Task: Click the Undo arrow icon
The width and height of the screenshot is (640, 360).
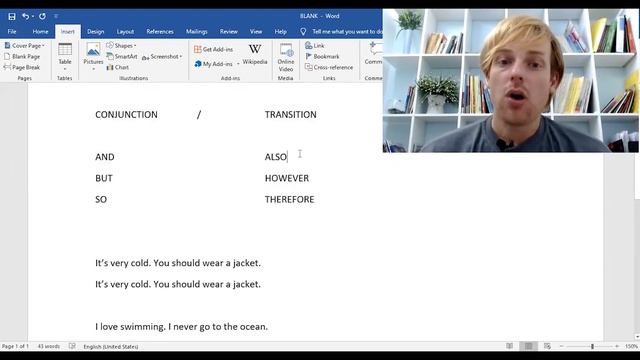Action: 26,16
